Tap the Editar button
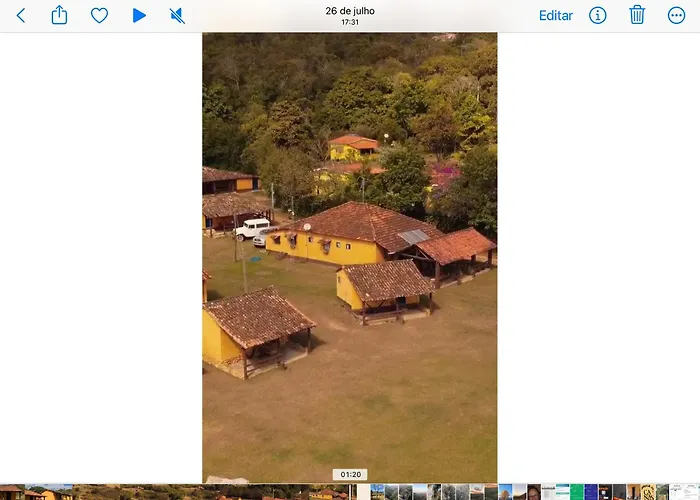This screenshot has width=700, height=500. pos(556,15)
